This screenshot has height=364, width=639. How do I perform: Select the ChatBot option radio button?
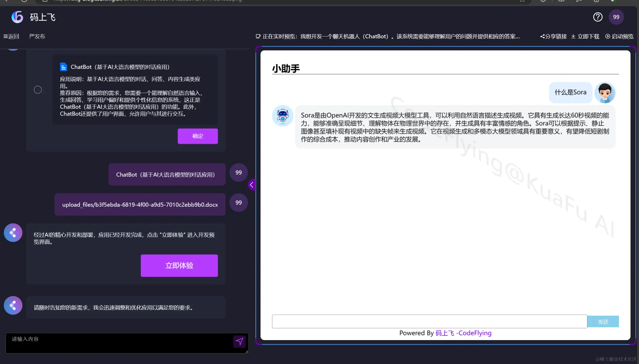pos(38,90)
